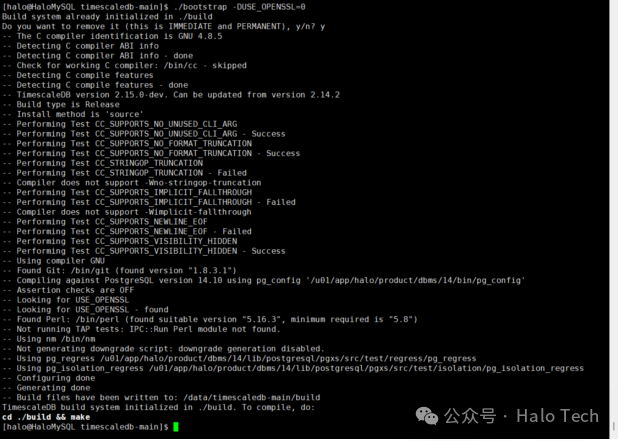Click the 'Using nm /bin/nm' line
Screen dimensions: 619x441
pyautogui.click(x=49, y=339)
